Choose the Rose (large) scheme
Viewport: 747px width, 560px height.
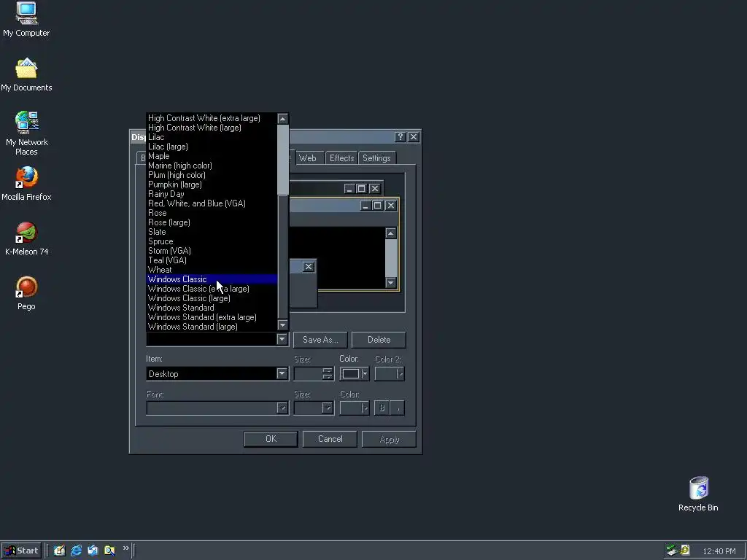[212, 222]
